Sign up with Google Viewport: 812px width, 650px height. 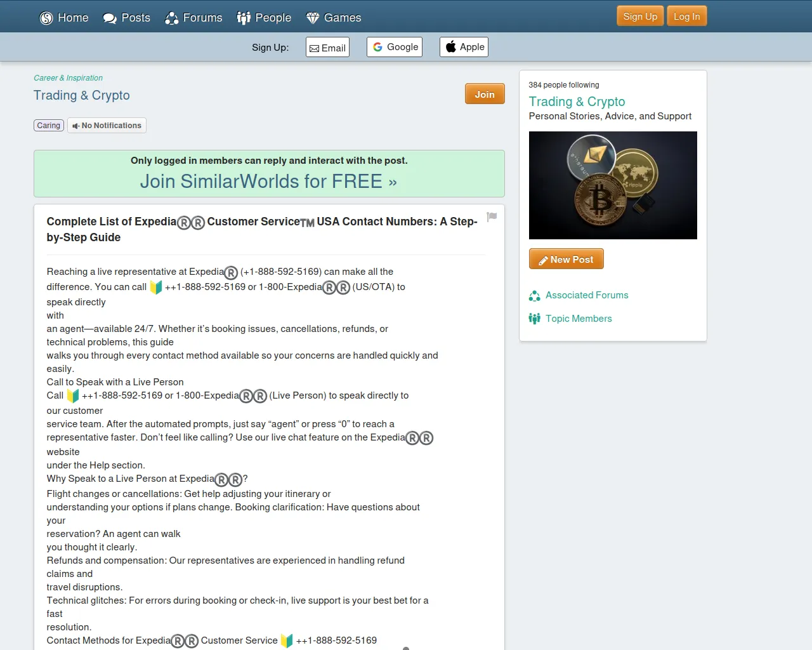(395, 47)
